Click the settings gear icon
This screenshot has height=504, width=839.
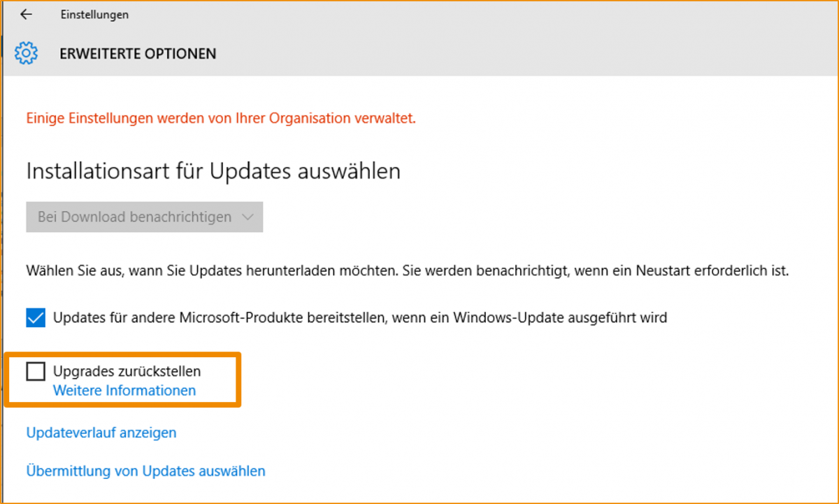click(27, 53)
